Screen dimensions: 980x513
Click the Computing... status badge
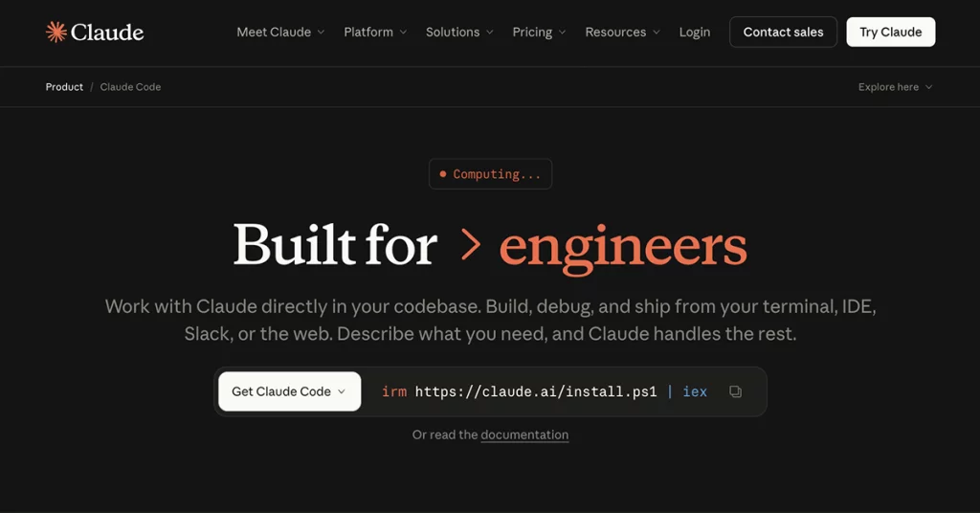coord(491,173)
